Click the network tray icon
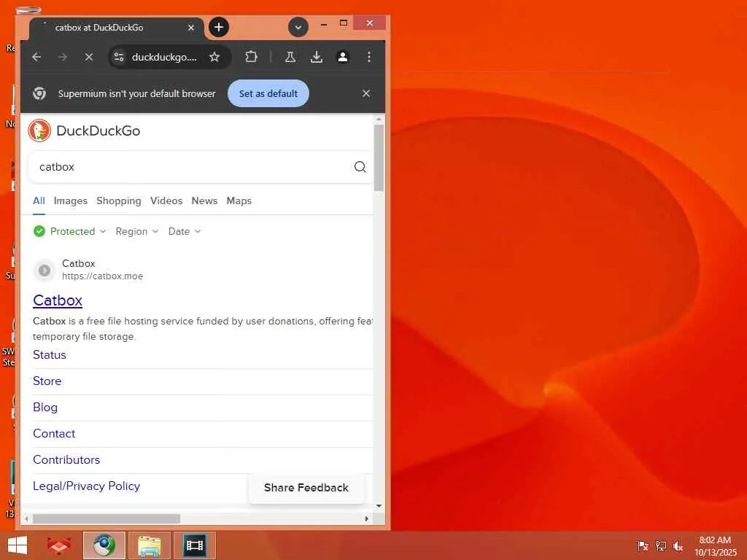Image resolution: width=747 pixels, height=560 pixels. pos(661,545)
